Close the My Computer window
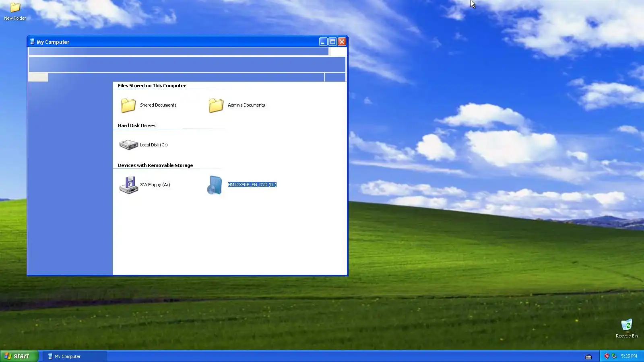 [342, 42]
